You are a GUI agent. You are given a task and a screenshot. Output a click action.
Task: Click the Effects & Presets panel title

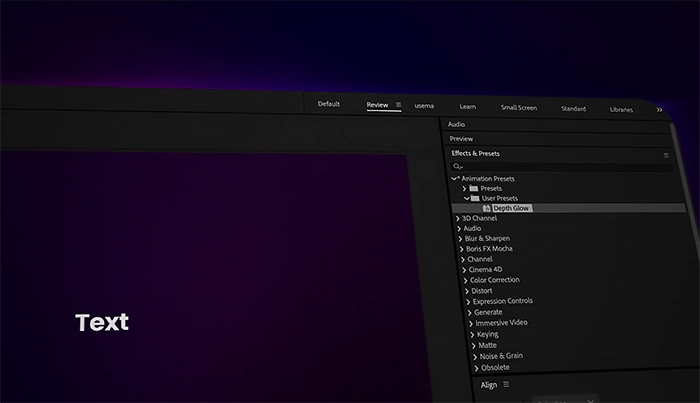pyautogui.click(x=475, y=154)
